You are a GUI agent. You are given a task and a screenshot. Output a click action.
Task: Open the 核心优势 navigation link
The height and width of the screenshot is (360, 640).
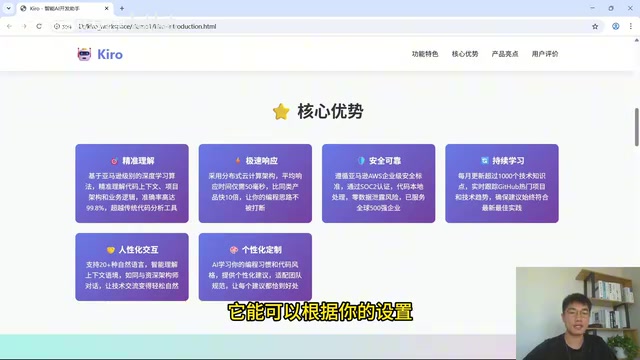(x=465, y=54)
